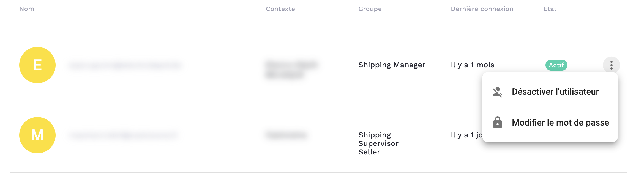Select the "Shipping Manager" group cell
The height and width of the screenshot is (176, 644).
click(x=392, y=65)
